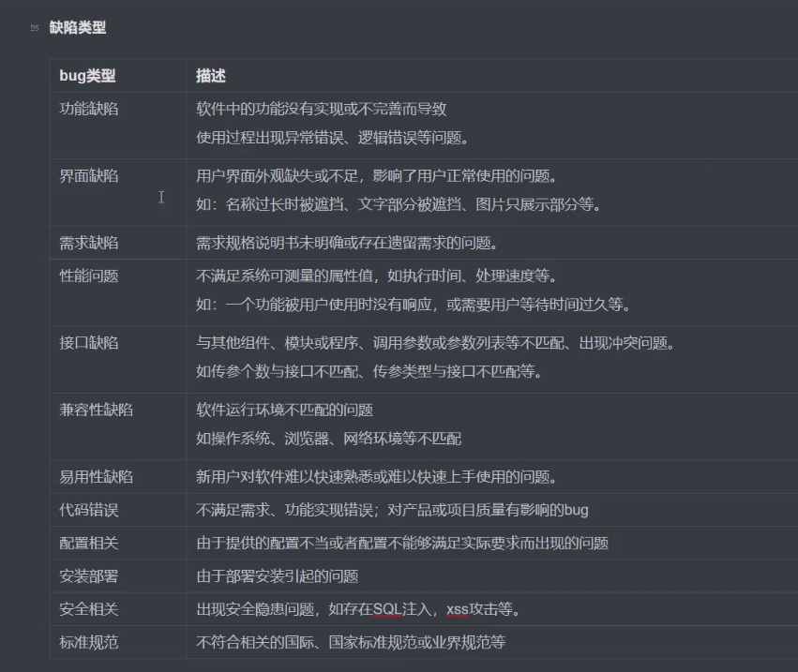Image resolution: width=798 pixels, height=672 pixels.
Task: Select the '易用性缺陷' cell
Action: (117, 477)
